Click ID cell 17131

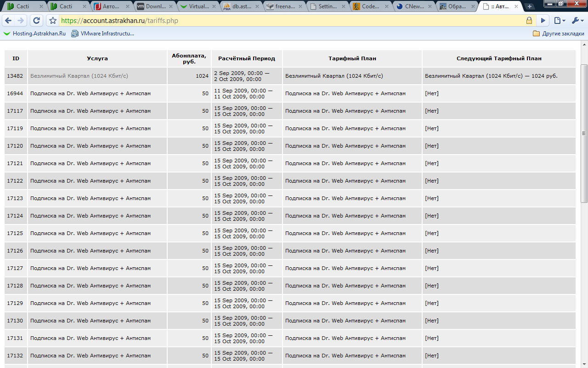16,338
